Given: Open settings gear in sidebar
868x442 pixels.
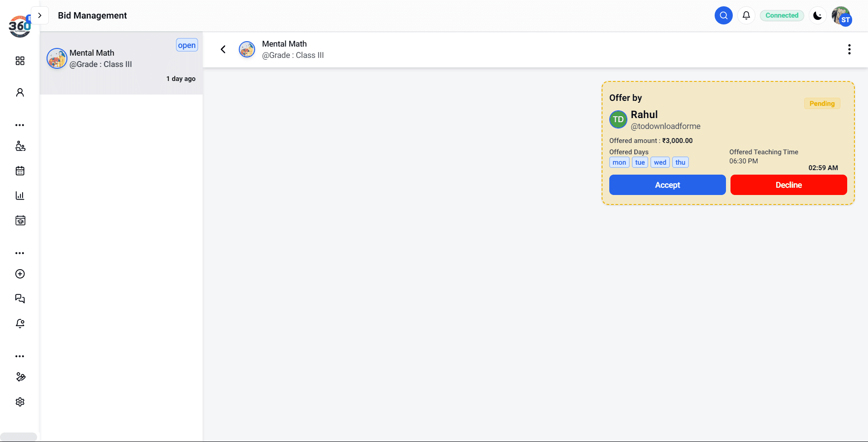Looking at the screenshot, I should pos(20,402).
